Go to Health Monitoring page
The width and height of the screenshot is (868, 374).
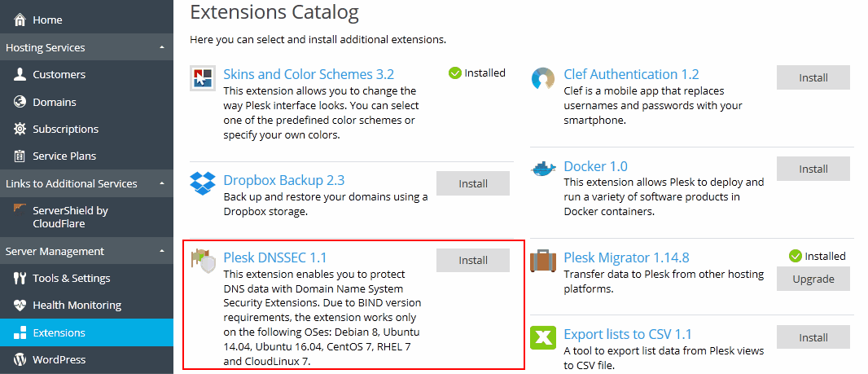coord(77,306)
